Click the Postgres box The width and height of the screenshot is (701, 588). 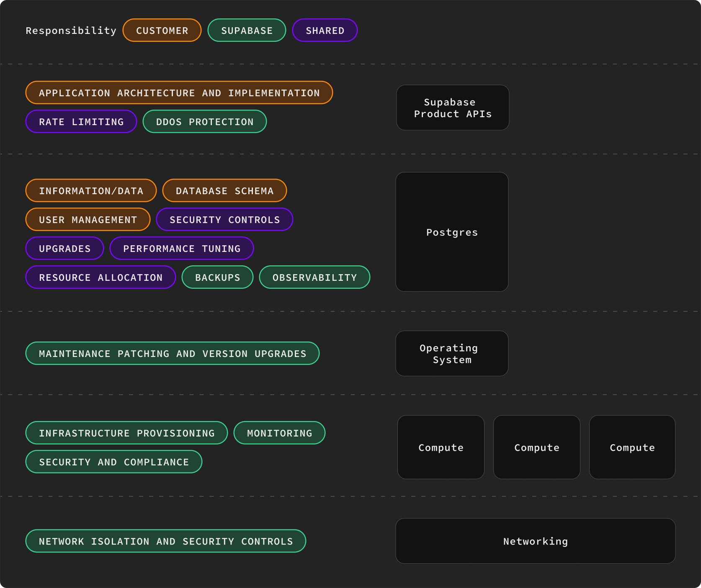point(452,232)
